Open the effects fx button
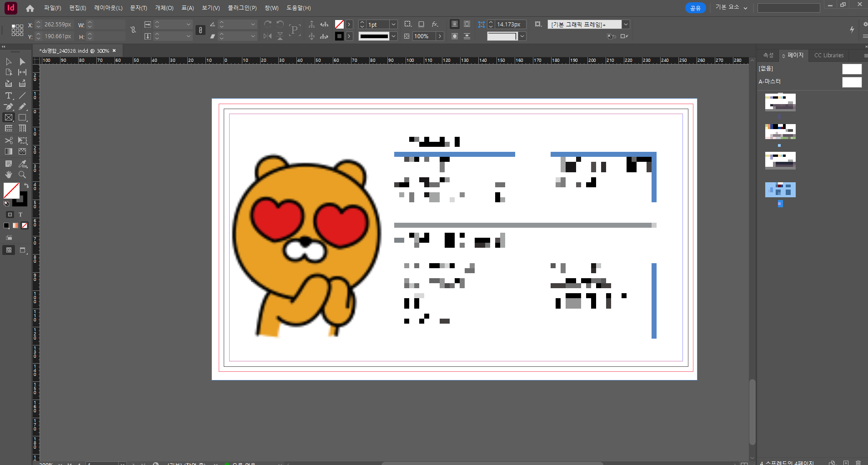868x465 pixels. click(x=435, y=24)
